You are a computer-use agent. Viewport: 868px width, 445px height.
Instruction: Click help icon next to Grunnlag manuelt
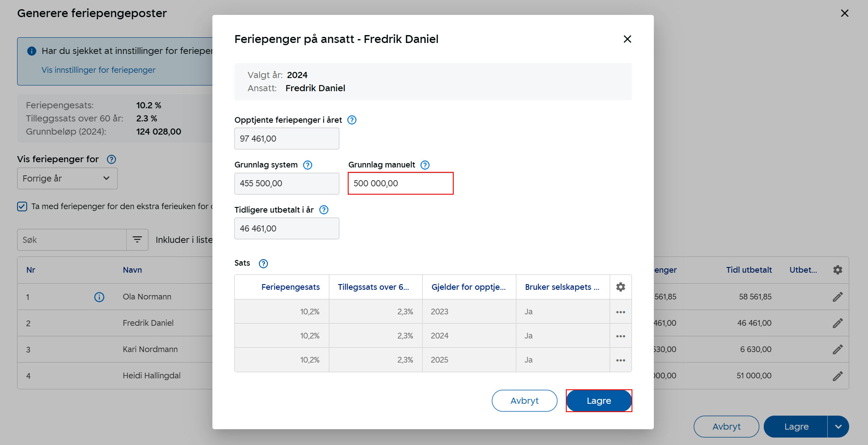pos(425,165)
